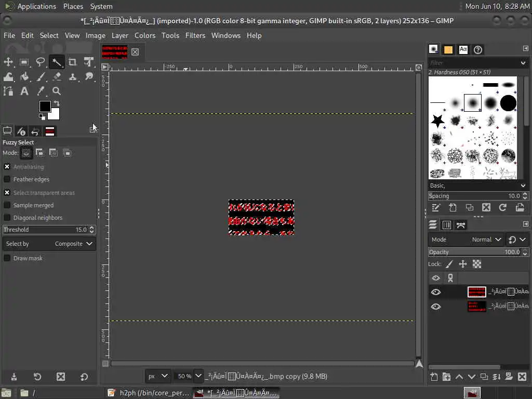
Task: Open the Colors menu
Action: click(x=145, y=36)
